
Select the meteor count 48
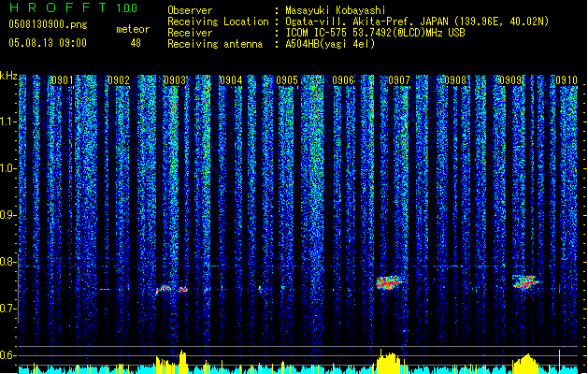point(136,43)
